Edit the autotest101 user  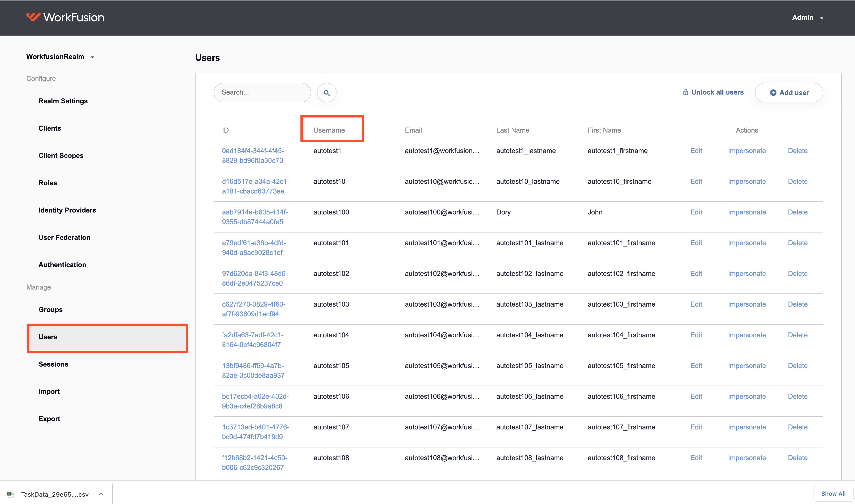point(696,243)
